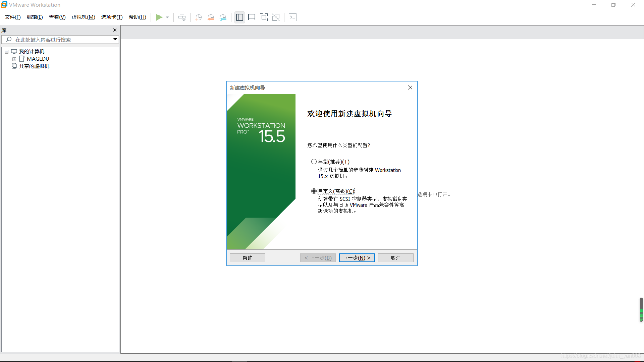The image size is (644, 362).
Task: Click Send Ctrl+Alt+Del toolbar icon
Action: pos(182,17)
